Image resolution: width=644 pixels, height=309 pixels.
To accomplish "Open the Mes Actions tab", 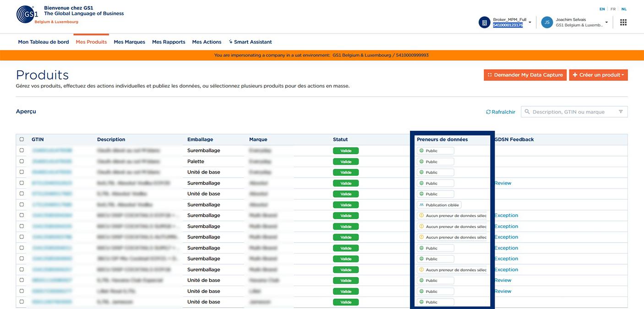I will click(207, 42).
